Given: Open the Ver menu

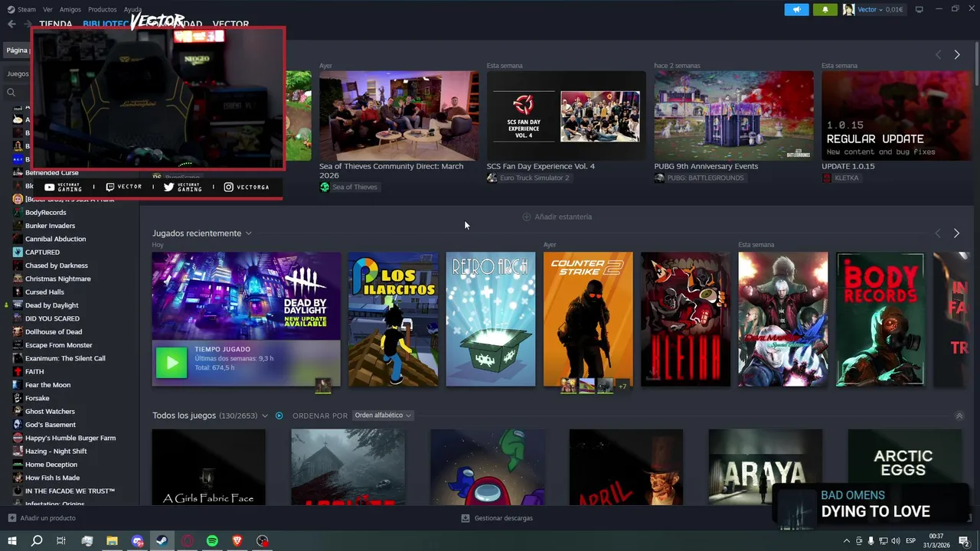Looking at the screenshot, I should pos(47,9).
